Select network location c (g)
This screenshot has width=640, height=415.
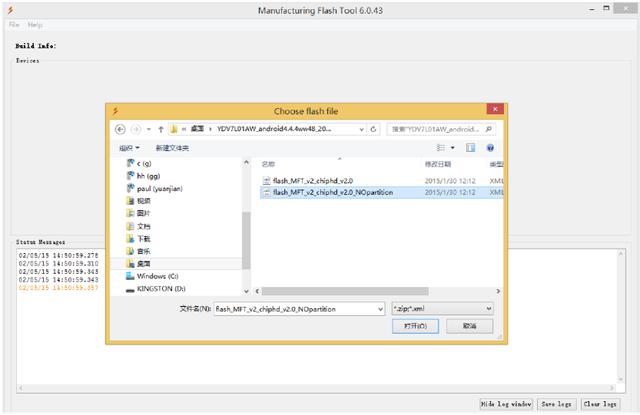pyautogui.click(x=139, y=163)
